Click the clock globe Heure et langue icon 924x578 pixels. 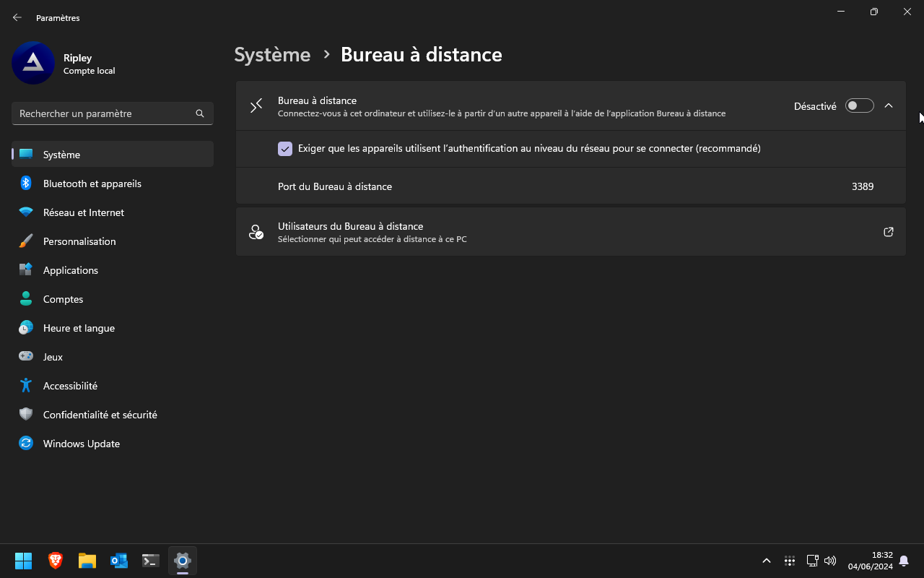[x=26, y=328]
